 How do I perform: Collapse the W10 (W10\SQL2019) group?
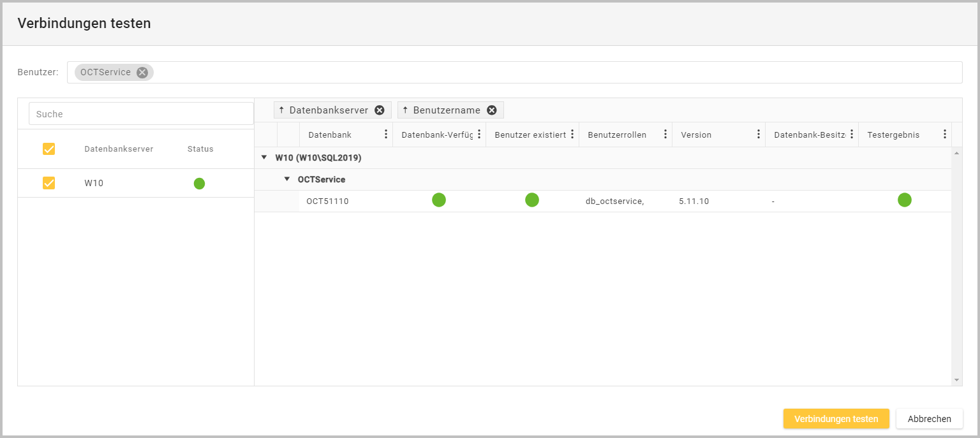coord(264,157)
